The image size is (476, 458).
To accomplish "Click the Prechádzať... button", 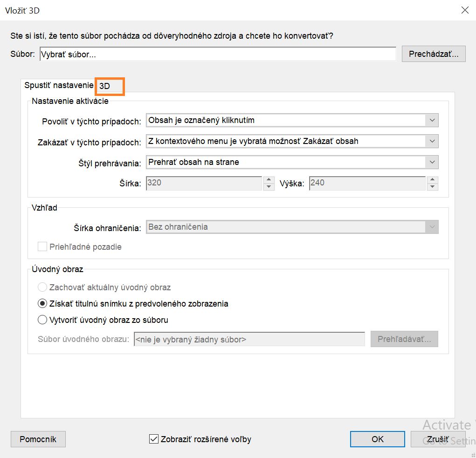I will [x=433, y=54].
